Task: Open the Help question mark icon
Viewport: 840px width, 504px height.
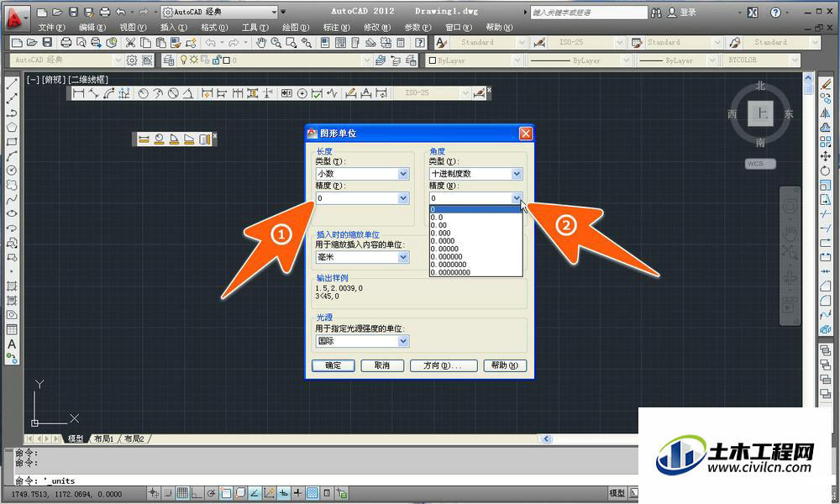Action: [x=421, y=42]
